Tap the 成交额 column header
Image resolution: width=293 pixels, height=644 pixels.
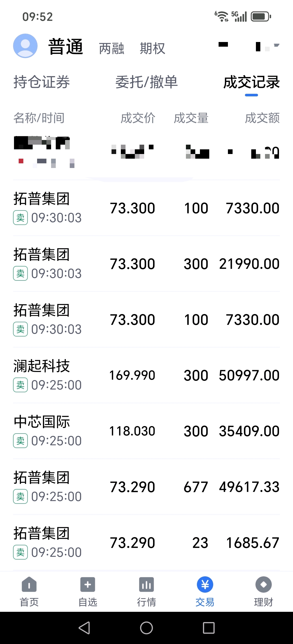click(262, 118)
